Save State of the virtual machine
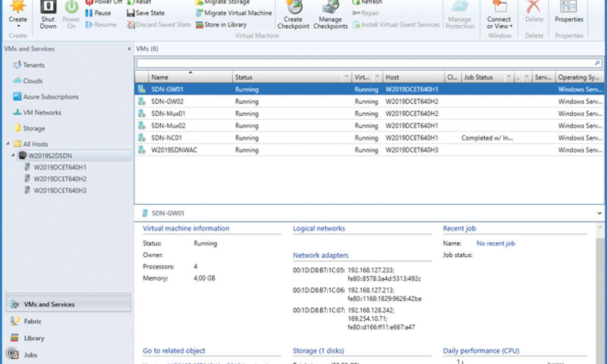 pos(146,13)
